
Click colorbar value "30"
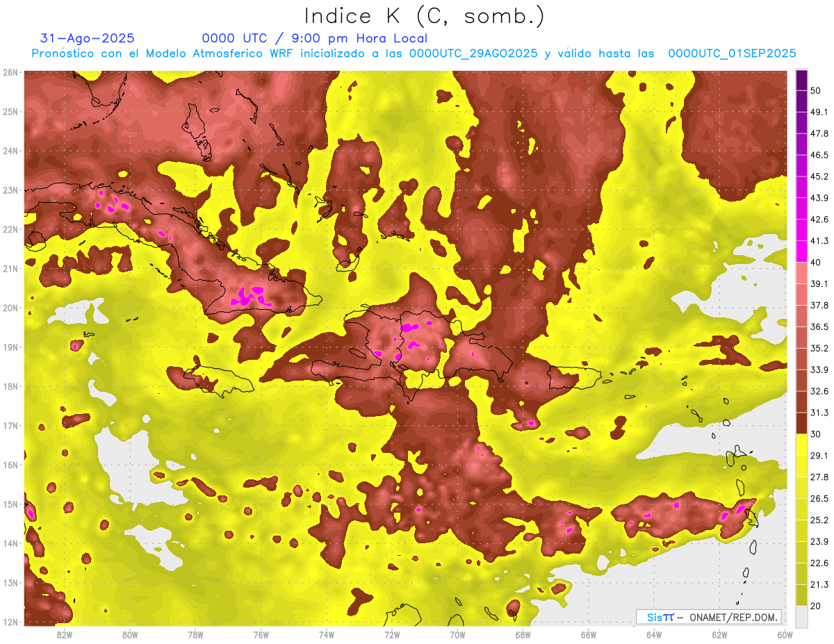816,434
